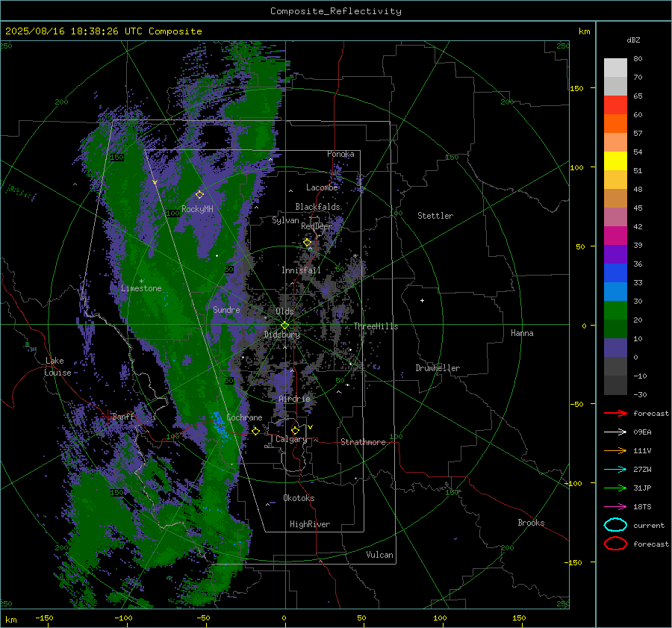The image size is (672, 628).
Task: Choose the green 31JP arrow symbol
Action: (x=615, y=488)
